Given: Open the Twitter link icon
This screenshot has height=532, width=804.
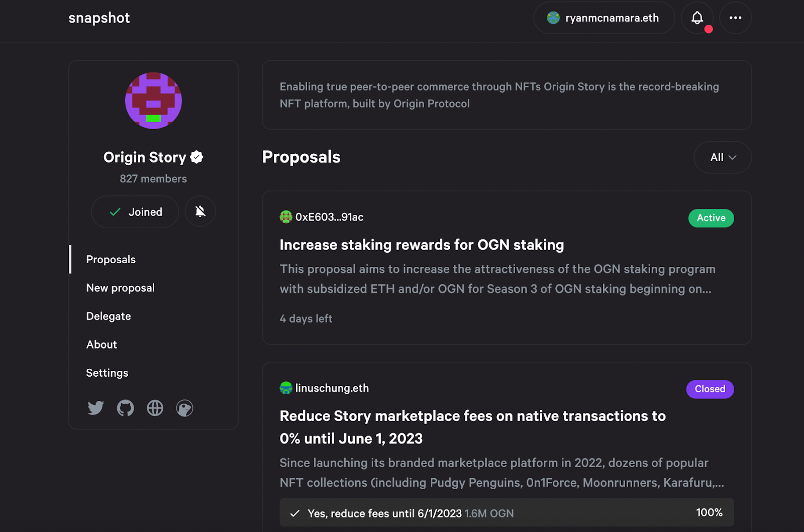Looking at the screenshot, I should [95, 408].
